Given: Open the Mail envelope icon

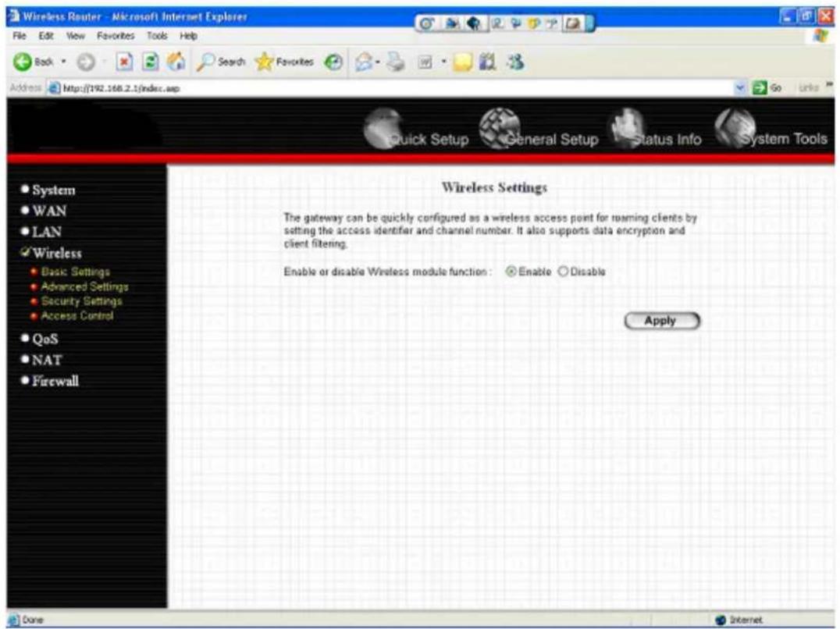Looking at the screenshot, I should click(x=365, y=62).
